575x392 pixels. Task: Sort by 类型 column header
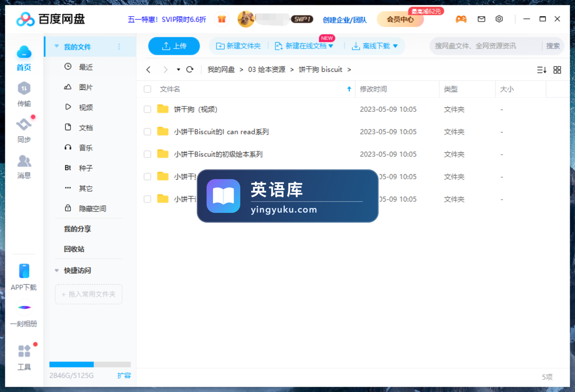pyautogui.click(x=451, y=89)
